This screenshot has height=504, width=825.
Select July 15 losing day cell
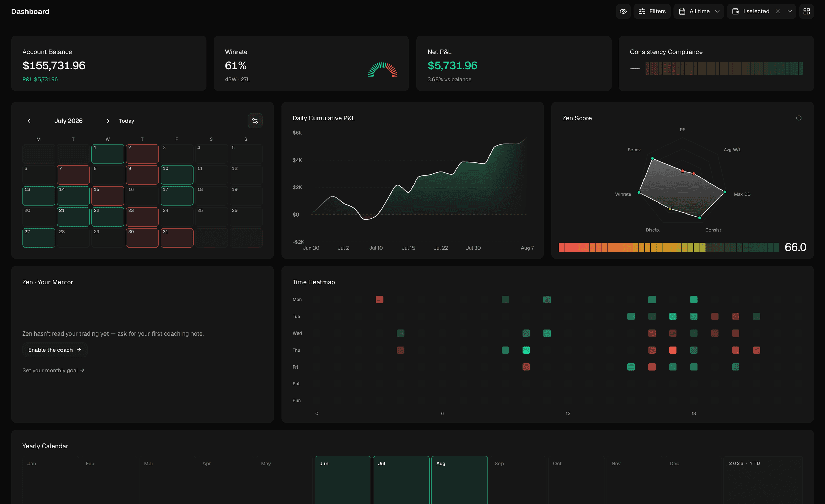[x=108, y=196]
